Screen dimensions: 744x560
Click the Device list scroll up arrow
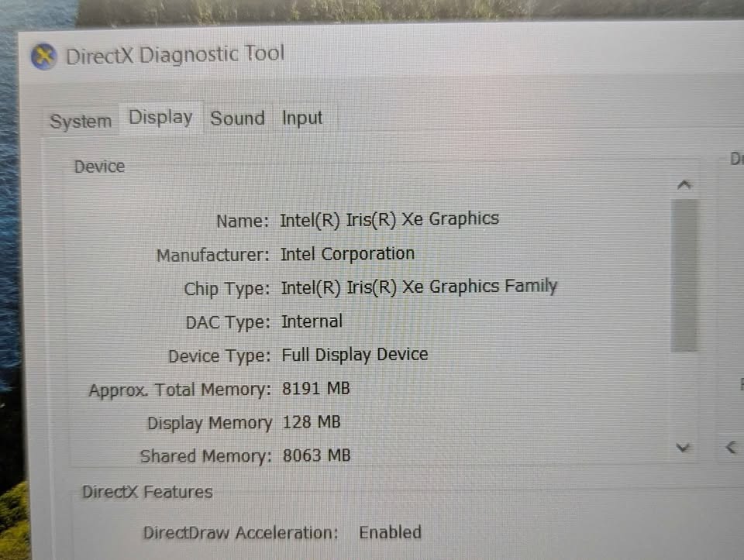[x=684, y=185]
